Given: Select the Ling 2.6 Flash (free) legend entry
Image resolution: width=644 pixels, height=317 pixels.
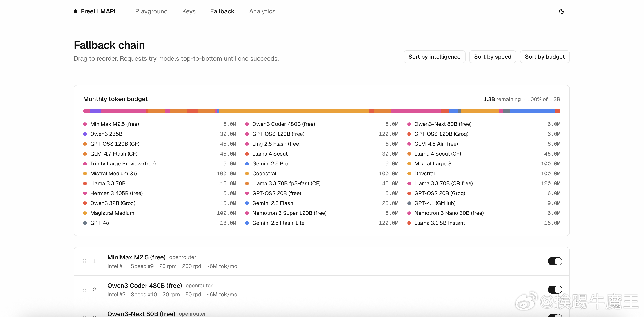Looking at the screenshot, I should (322, 144).
